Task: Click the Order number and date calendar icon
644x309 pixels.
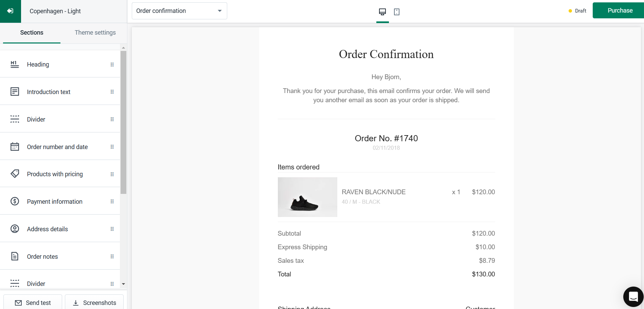Action: click(x=15, y=147)
